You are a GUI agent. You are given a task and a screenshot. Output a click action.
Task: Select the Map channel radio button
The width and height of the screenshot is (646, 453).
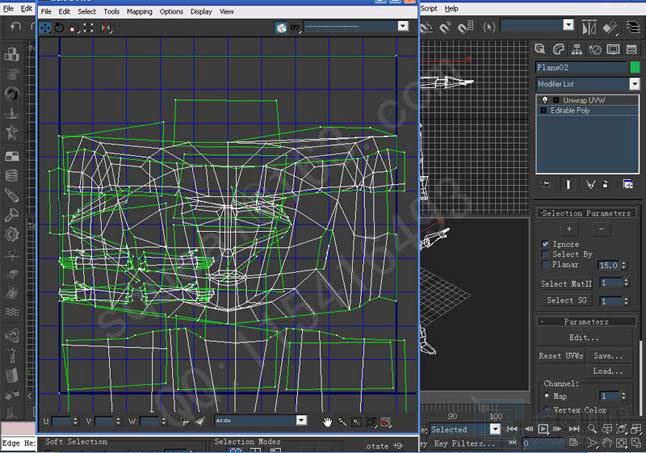(547, 396)
